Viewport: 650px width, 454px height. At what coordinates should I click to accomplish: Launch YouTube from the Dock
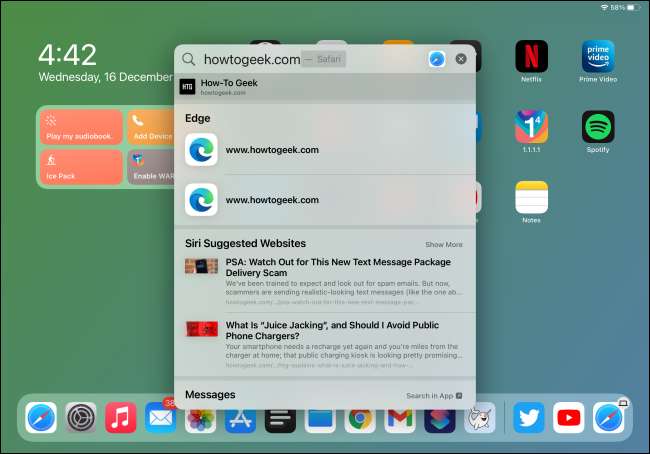[x=568, y=418]
